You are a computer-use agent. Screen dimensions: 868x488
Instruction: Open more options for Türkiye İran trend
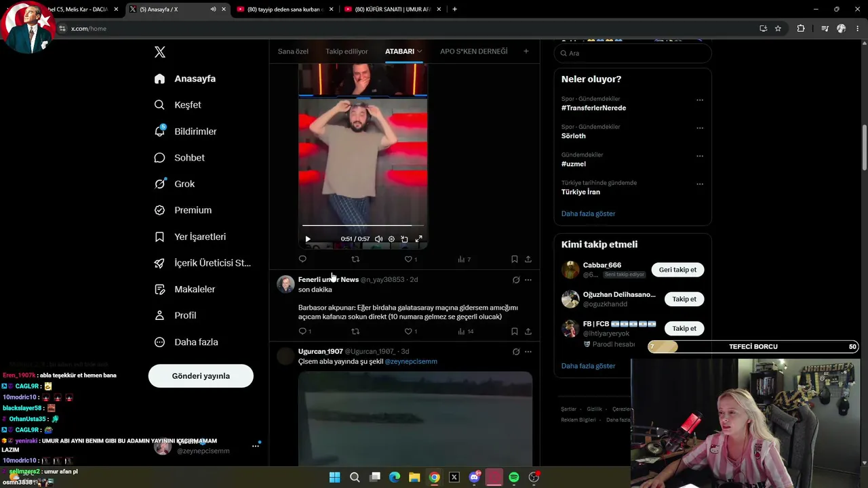[x=700, y=184]
